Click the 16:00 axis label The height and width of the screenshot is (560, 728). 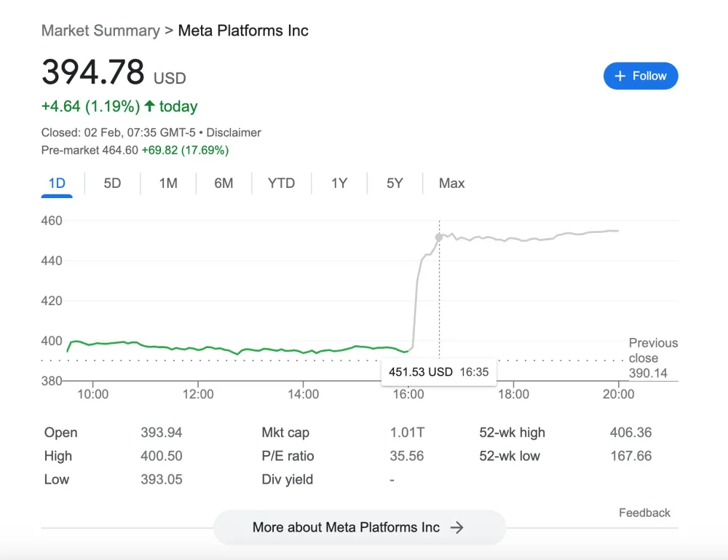coord(408,394)
